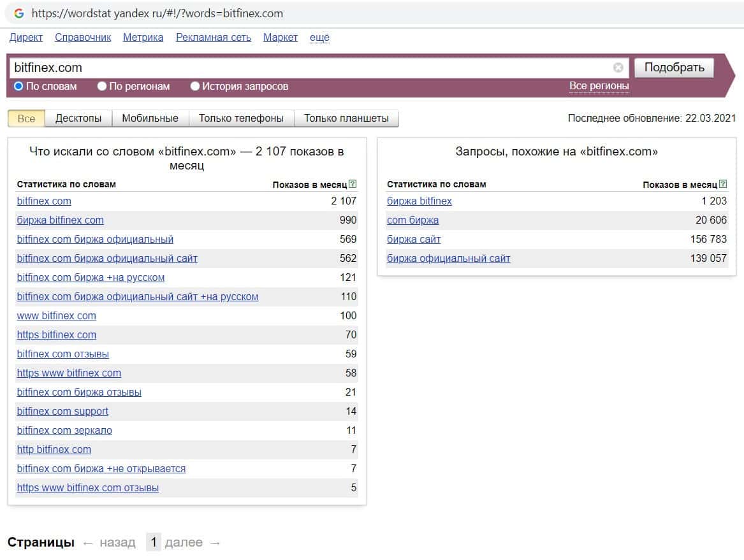Screen dimensions: 744x560
Task: Click into the bitfinex.com search input field
Action: (x=306, y=68)
